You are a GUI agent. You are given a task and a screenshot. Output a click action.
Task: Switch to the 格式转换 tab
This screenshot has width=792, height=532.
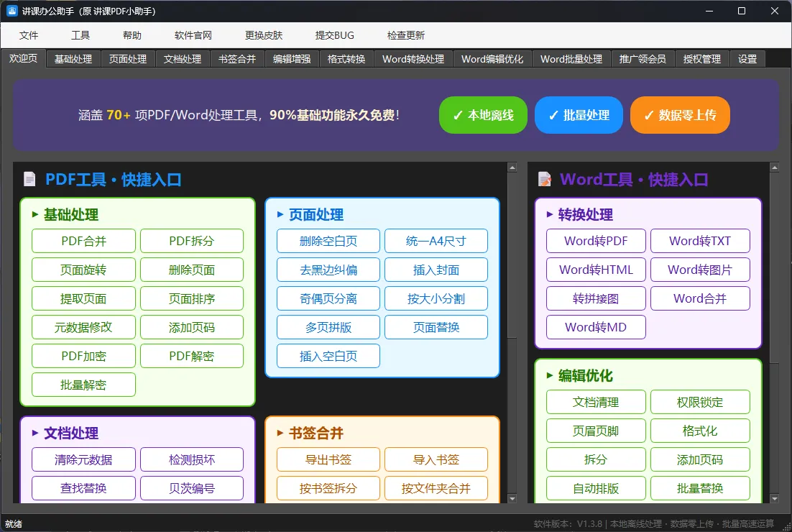346,59
